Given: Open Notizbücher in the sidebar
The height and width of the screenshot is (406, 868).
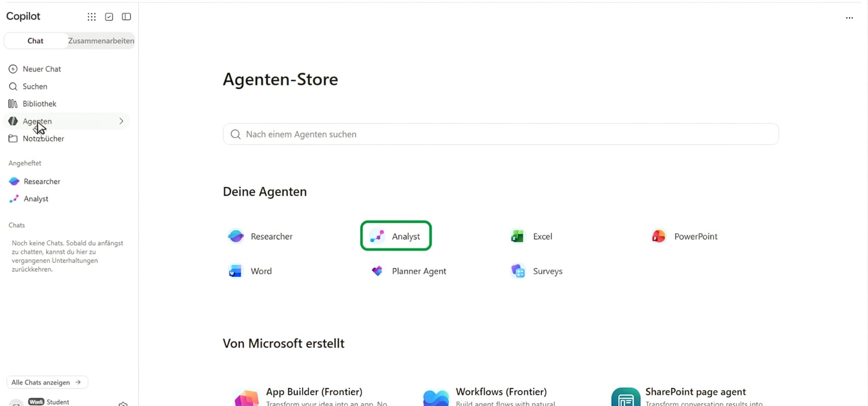Looking at the screenshot, I should (66, 138).
